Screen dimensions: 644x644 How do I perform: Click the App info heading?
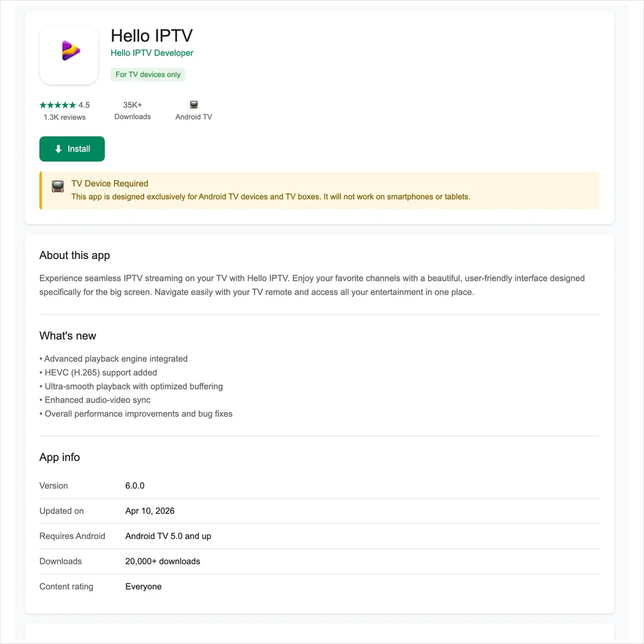coord(59,457)
